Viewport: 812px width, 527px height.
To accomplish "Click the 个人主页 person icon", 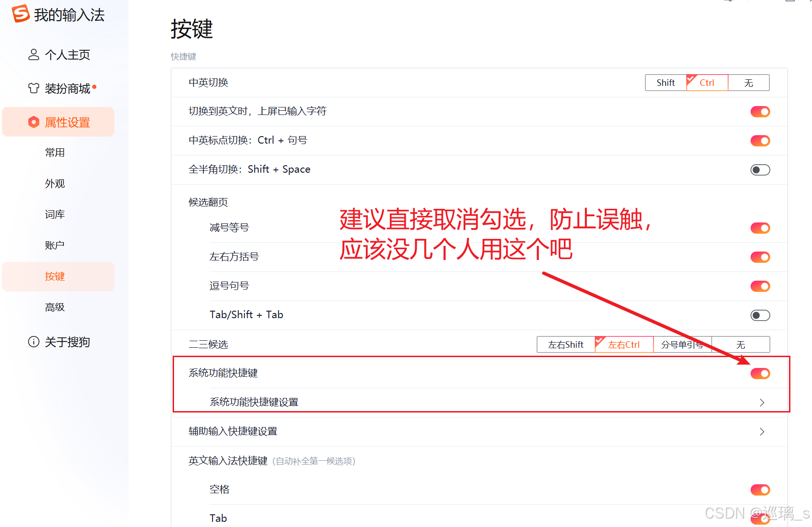I will pyautogui.click(x=34, y=54).
